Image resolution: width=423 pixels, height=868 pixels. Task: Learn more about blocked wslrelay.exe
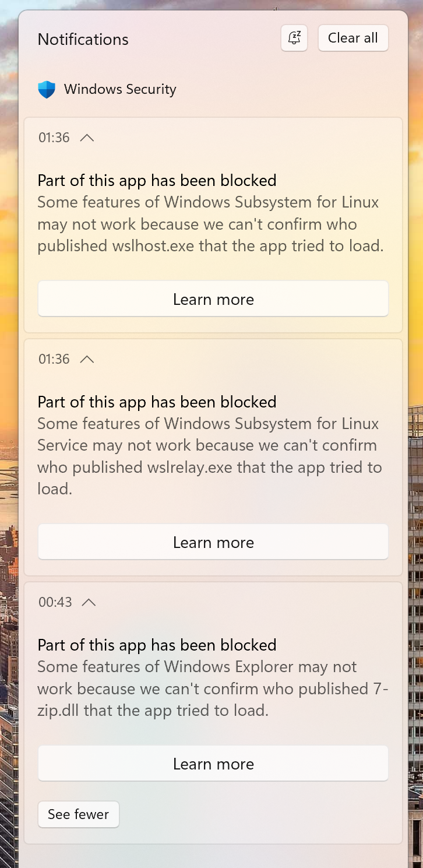tap(213, 542)
